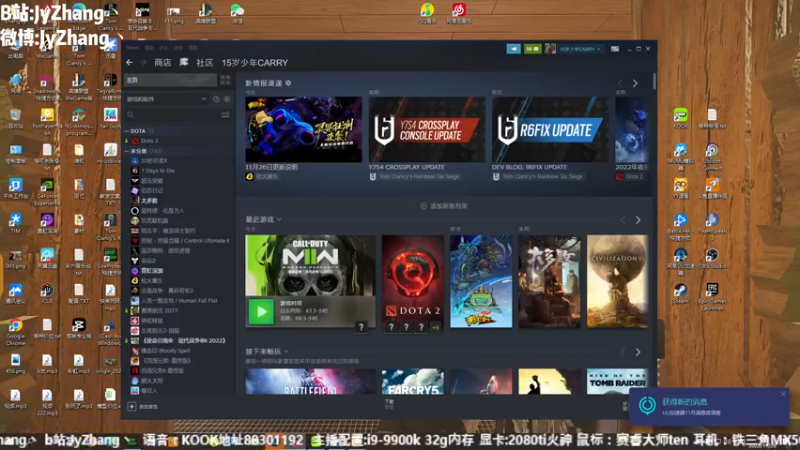Viewport: 800px width, 450px height.
Task: Show next news items arrow
Action: pyautogui.click(x=635, y=83)
